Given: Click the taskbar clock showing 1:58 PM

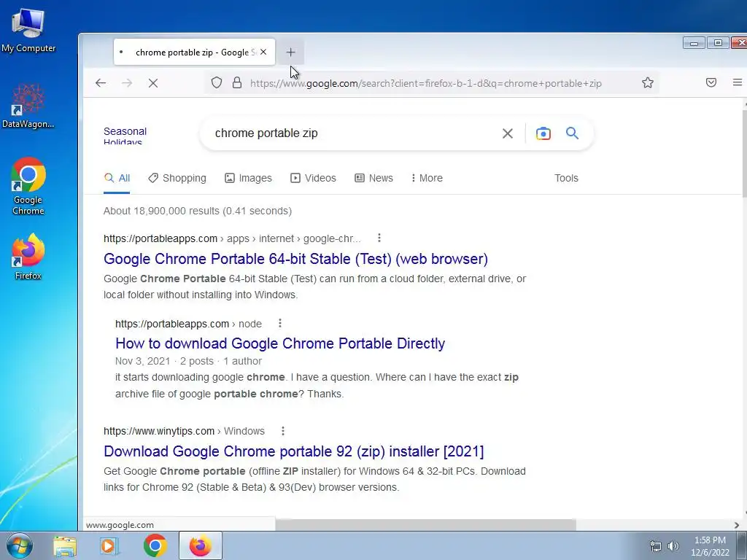Looking at the screenshot, I should (710, 546).
